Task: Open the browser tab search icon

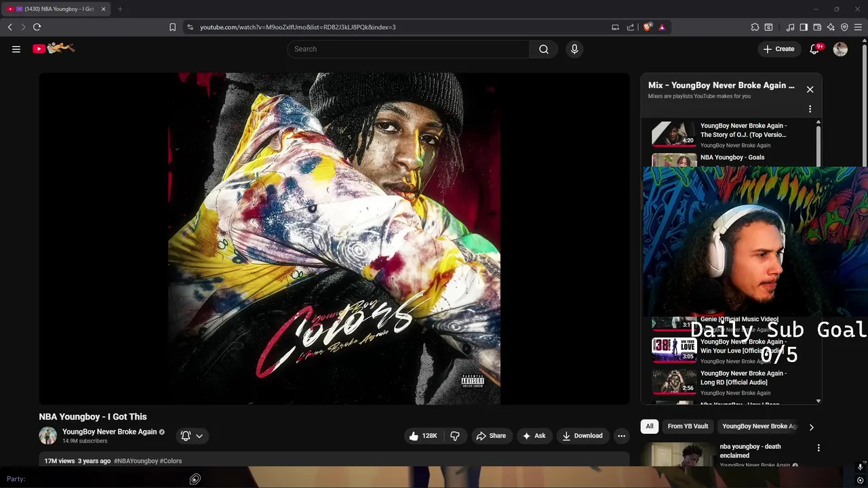Action: [x=768, y=27]
